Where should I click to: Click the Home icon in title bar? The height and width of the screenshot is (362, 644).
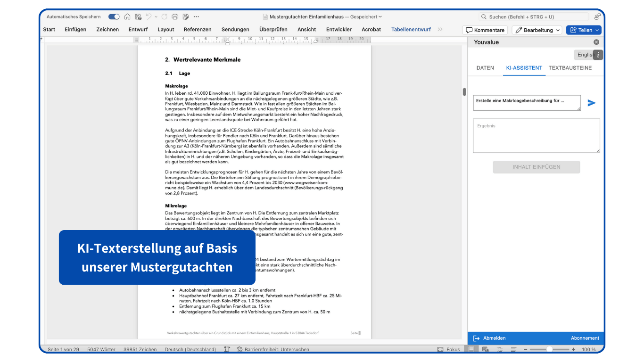(127, 17)
